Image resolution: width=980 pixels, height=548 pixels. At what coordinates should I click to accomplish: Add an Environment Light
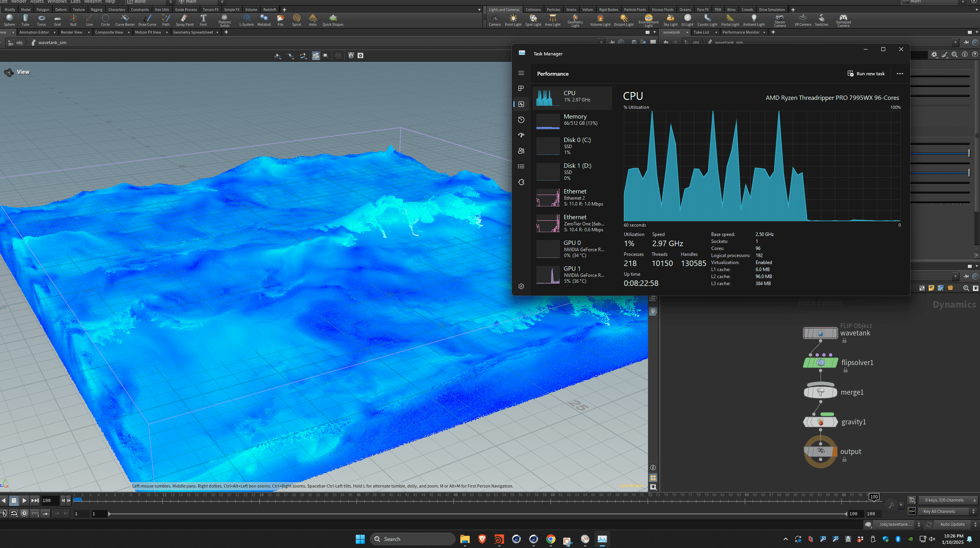(648, 20)
